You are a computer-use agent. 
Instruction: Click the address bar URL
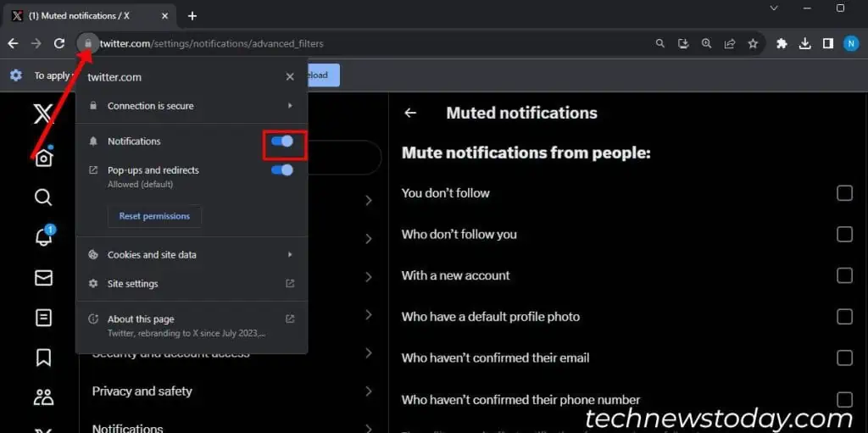[x=211, y=44]
